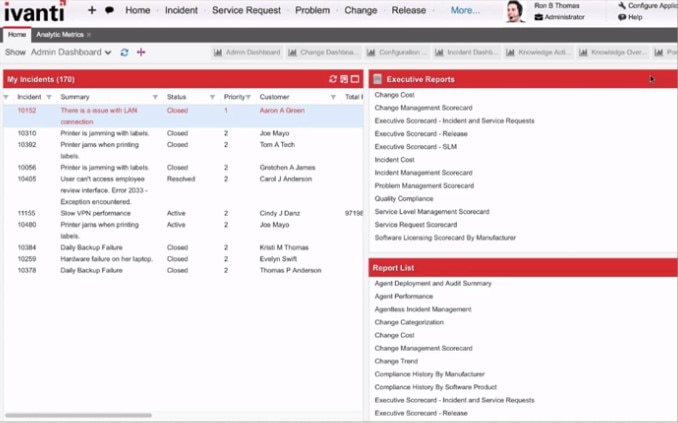Screen dimensions: 678x423
Task: Open the Incident column filter
Action: click(x=49, y=97)
